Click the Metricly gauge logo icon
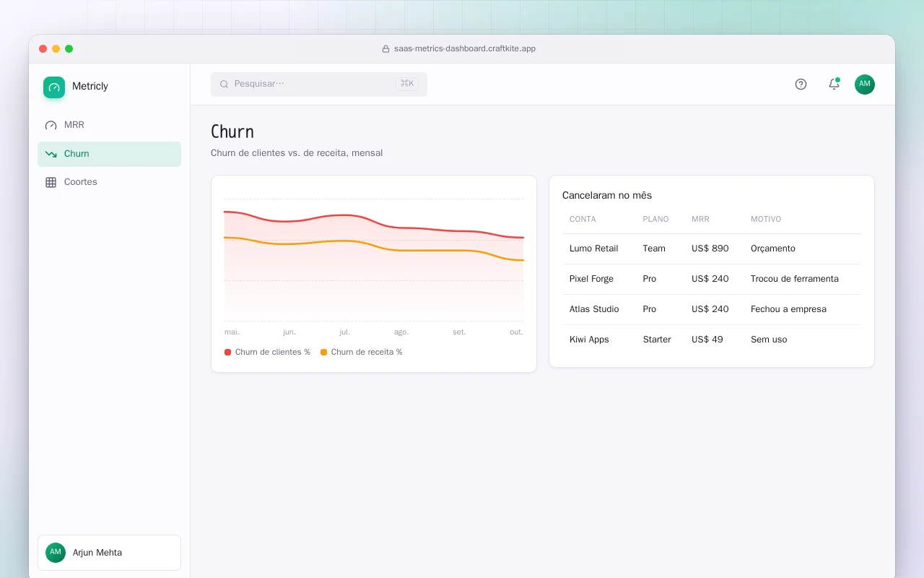This screenshot has width=924, height=578. 54,87
